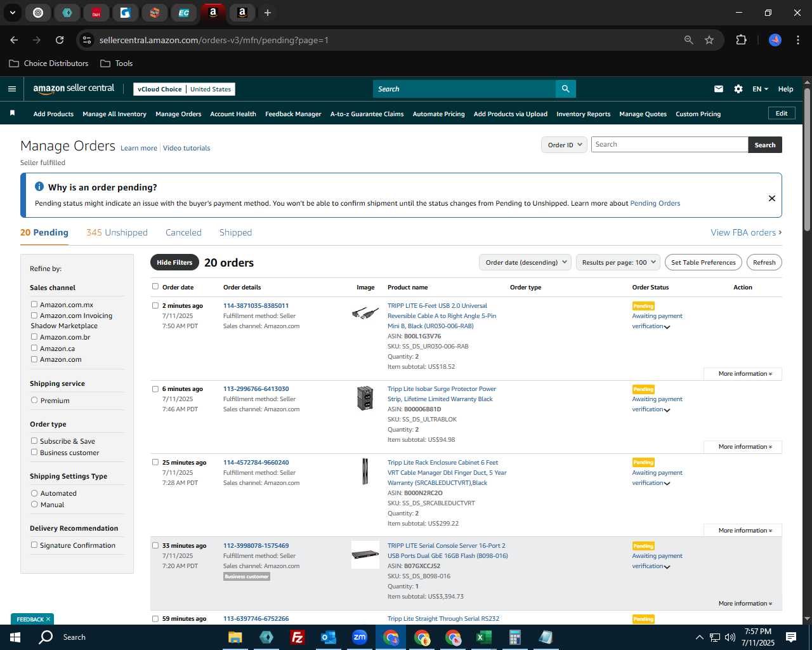Open Feedback Manager menu item
The height and width of the screenshot is (650, 812).
pyautogui.click(x=293, y=114)
